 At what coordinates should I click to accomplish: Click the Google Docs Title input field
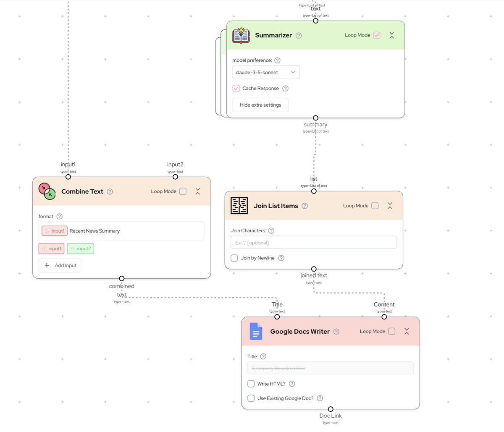click(x=331, y=368)
